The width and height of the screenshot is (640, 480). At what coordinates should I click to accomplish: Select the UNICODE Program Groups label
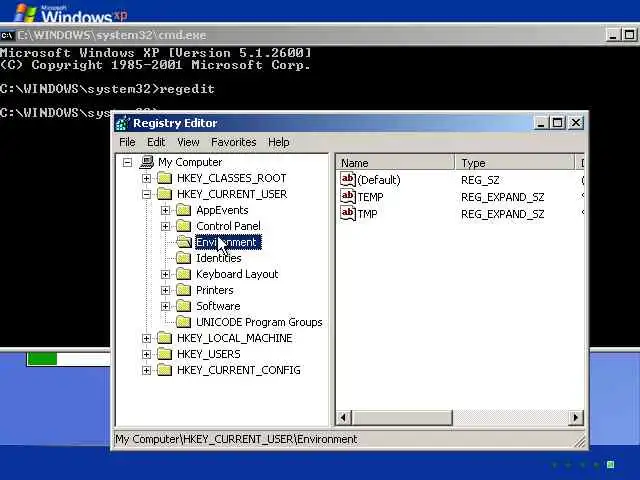(259, 322)
